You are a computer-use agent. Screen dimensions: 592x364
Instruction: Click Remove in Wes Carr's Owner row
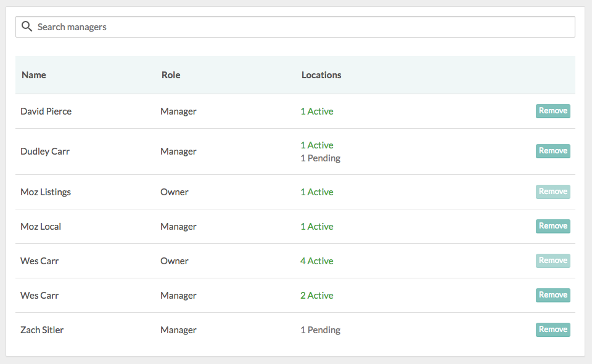click(553, 261)
